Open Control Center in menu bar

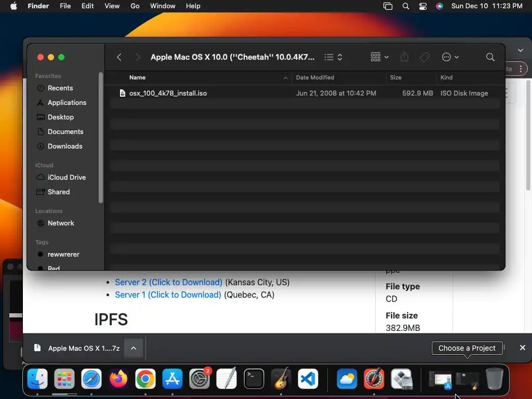coord(423,6)
